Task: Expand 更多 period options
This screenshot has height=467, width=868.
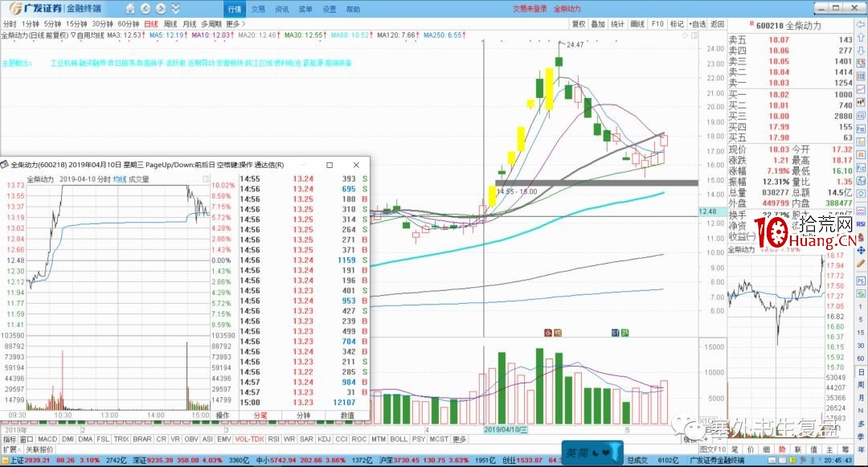Action: (235, 24)
